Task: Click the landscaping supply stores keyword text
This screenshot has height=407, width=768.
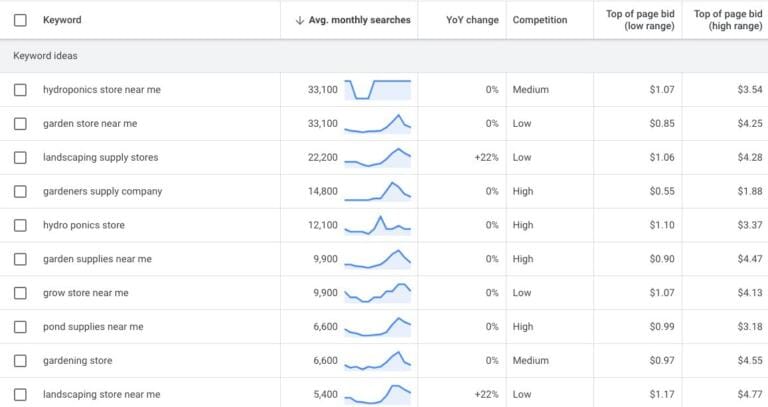Action: pos(100,158)
